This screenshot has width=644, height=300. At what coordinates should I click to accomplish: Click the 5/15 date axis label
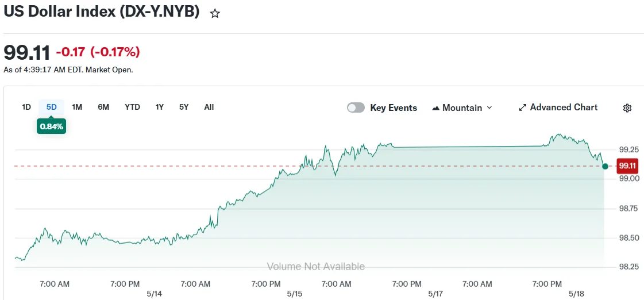295,294
